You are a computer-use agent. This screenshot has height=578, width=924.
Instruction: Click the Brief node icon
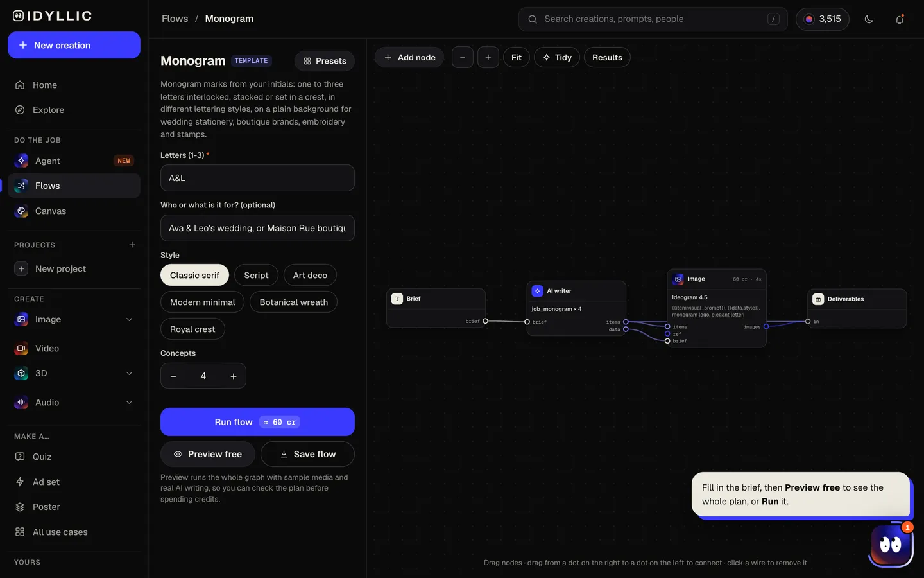point(397,299)
